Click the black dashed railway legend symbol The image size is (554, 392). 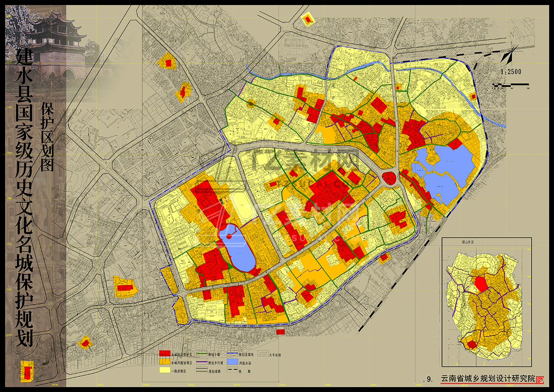pyautogui.click(x=232, y=370)
